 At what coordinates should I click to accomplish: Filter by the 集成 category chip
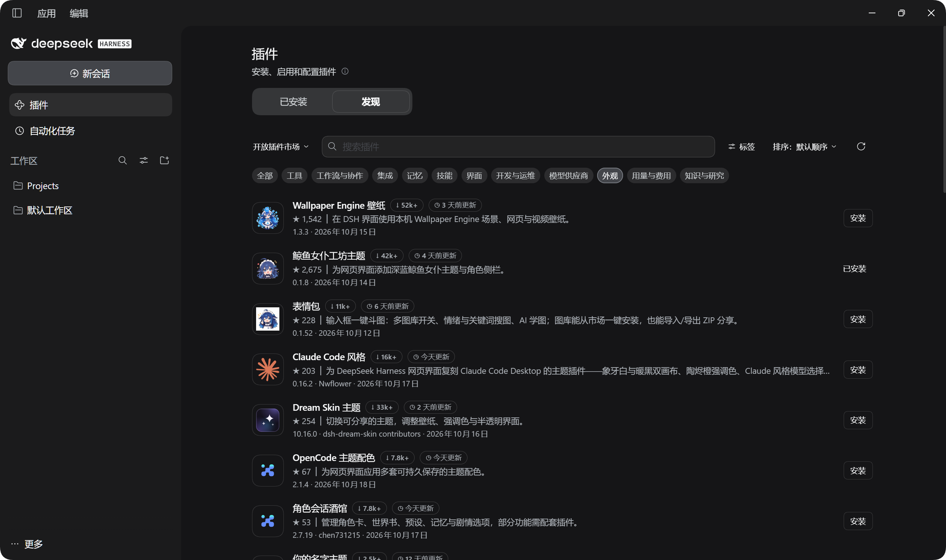click(385, 175)
